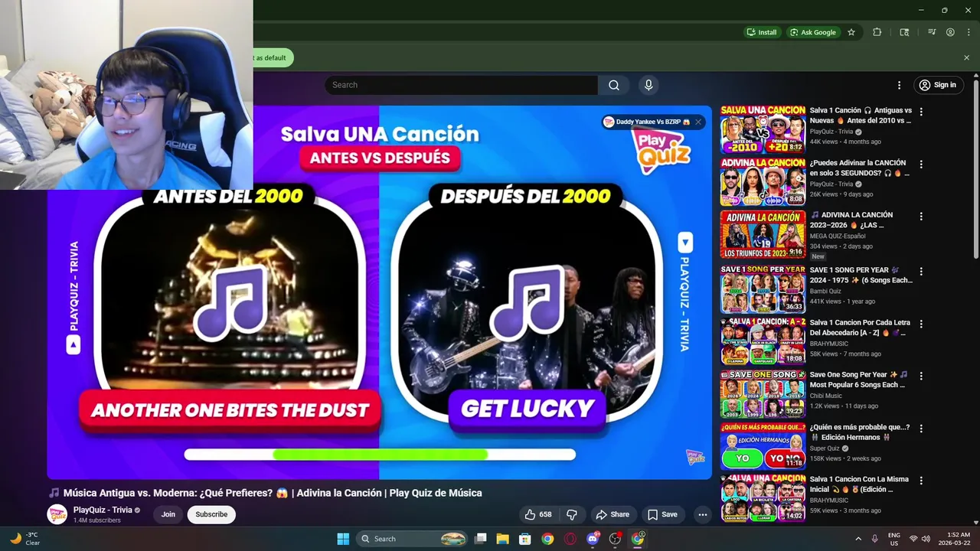Open 'SAVE 1 SONG PER YEAR' 36:33 thumbnail
Screen dimensions: 980x551
pos(763,289)
